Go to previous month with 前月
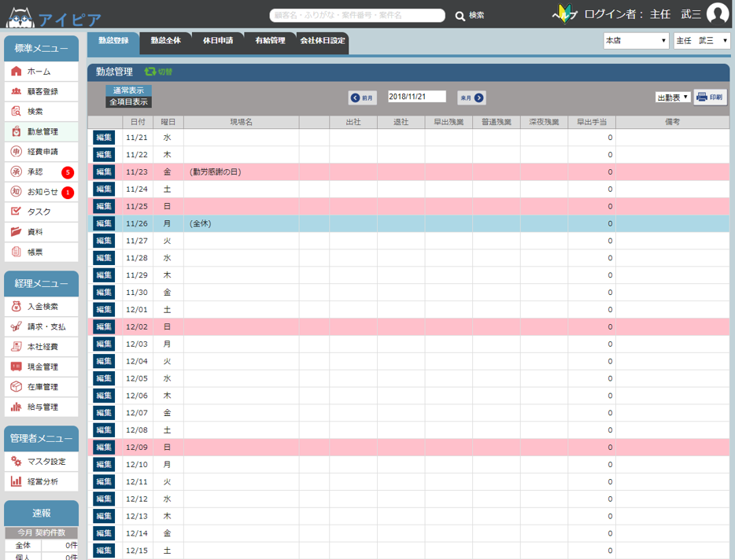The image size is (735, 560). click(363, 98)
